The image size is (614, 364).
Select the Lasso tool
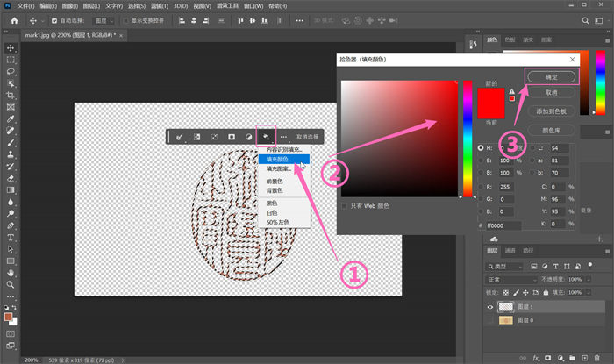pos(11,71)
